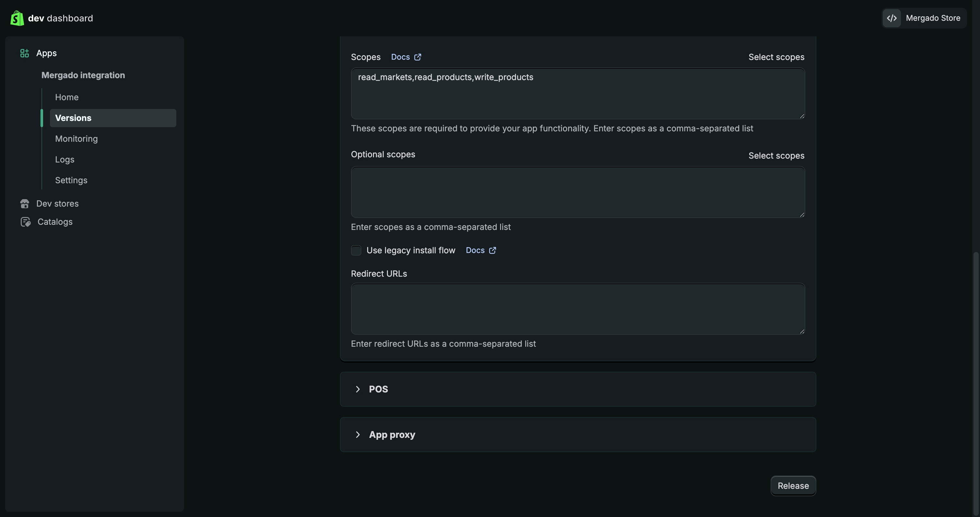Screen dimensions: 980x517
Task: Open Logs from the sidebar
Action: [65, 160]
